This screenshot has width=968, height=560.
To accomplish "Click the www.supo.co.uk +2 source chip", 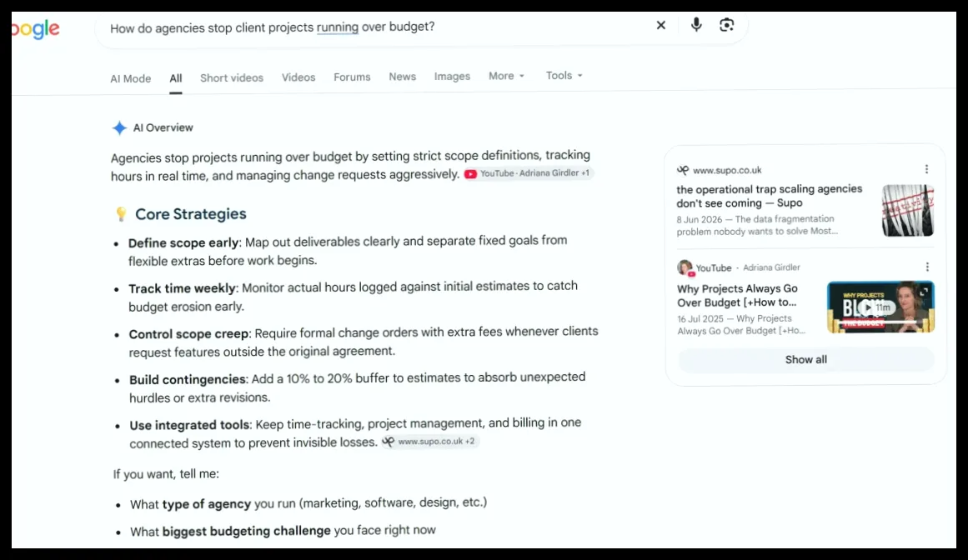I will pos(429,442).
